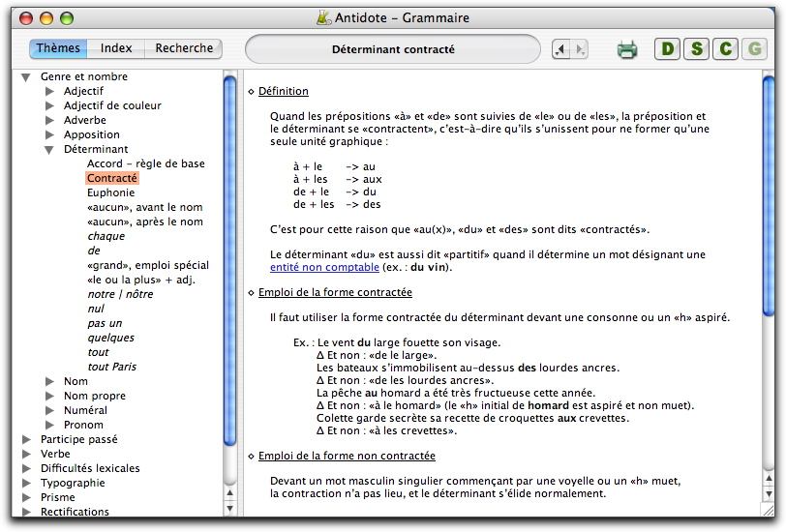Select the nul item
This screenshot has height=532, width=786.
pyautogui.click(x=96, y=309)
